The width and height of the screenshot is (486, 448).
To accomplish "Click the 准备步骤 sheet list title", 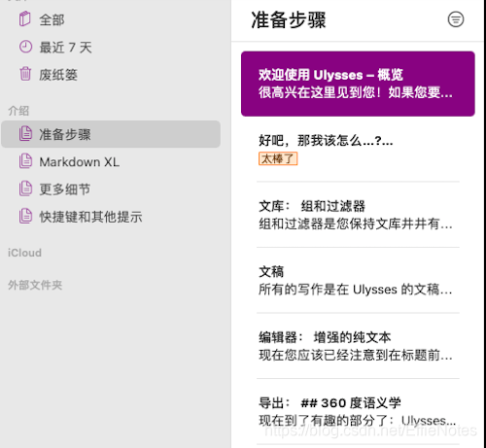I will tap(289, 19).
